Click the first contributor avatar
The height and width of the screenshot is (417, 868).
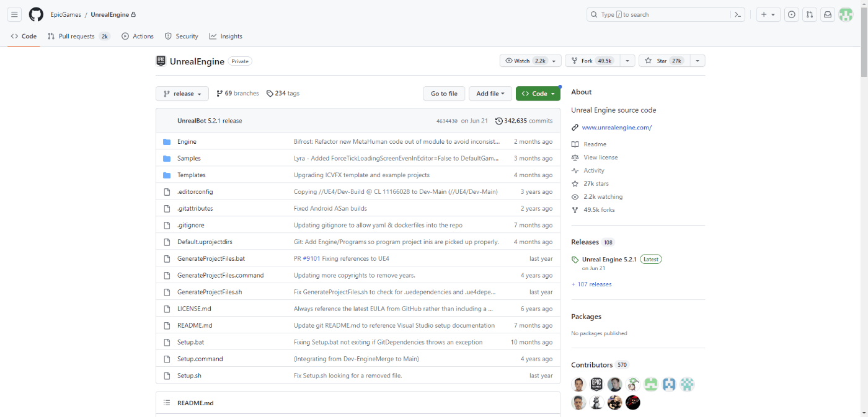(x=578, y=384)
